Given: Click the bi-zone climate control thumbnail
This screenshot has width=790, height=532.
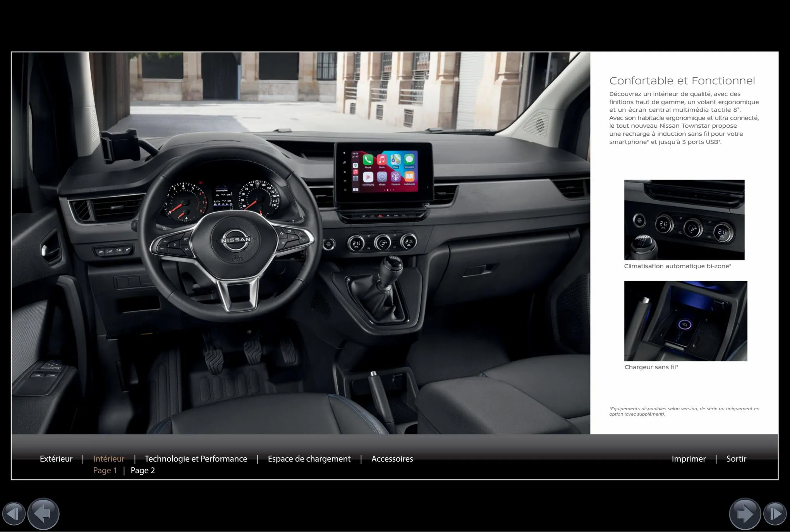Looking at the screenshot, I should click(684, 220).
